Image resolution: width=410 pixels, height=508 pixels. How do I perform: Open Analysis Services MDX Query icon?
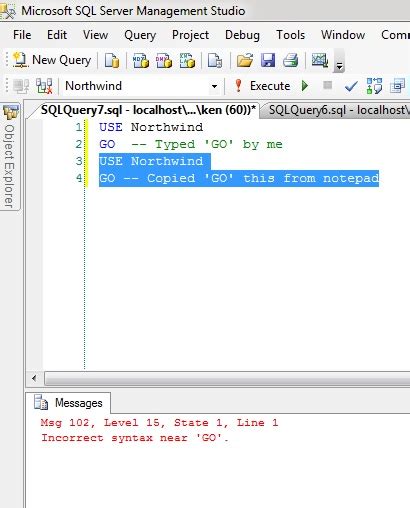tap(141, 61)
